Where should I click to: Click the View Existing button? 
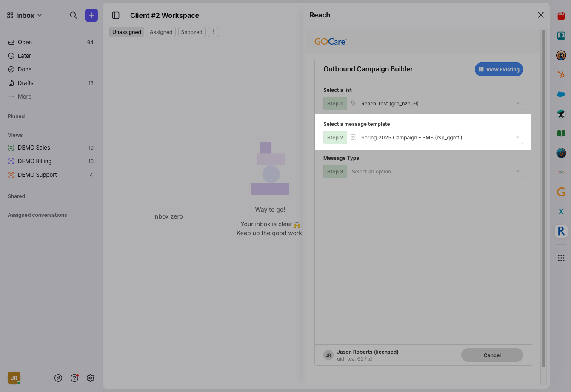click(x=499, y=70)
